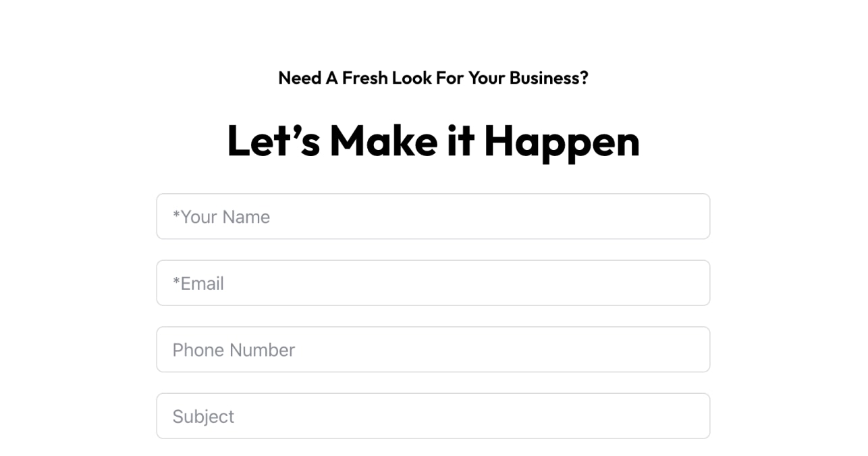Image resolution: width=868 pixels, height=456 pixels.
Task: Click the field directly above Subject
Action: tap(433, 349)
